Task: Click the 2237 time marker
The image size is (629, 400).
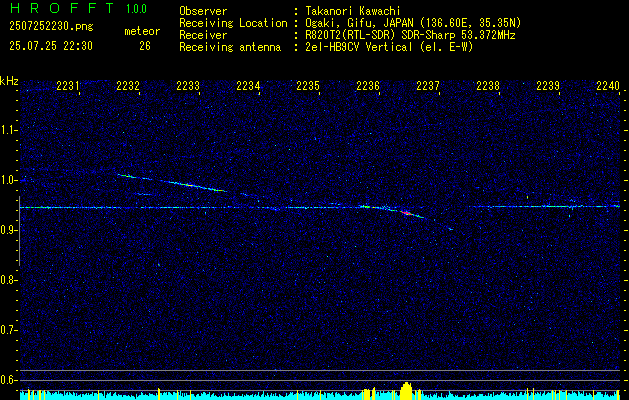Action: tap(428, 86)
